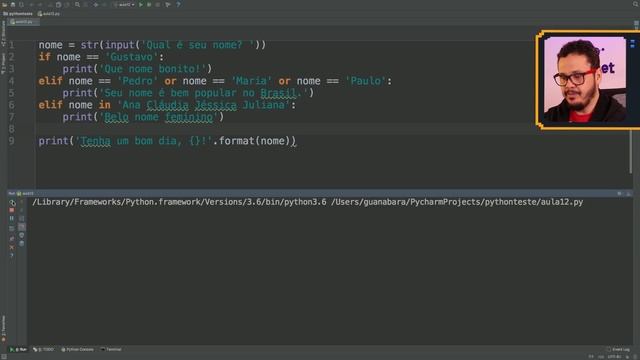Start debugging with the bug icon

point(149,4)
